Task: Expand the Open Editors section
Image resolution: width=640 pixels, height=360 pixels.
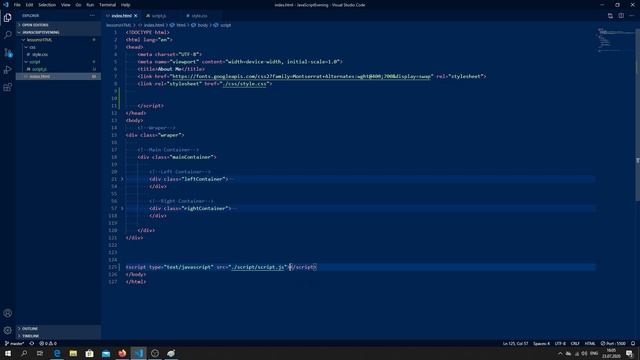Action: [58, 25]
